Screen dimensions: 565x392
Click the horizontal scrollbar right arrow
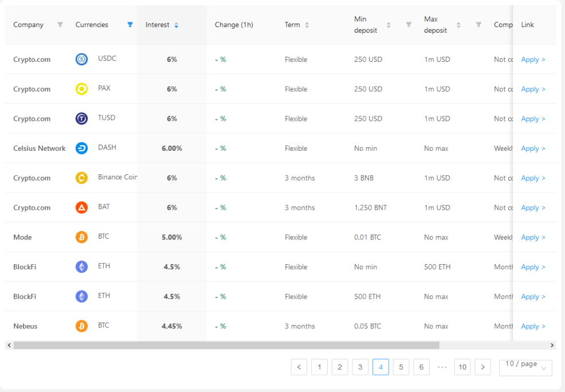(x=552, y=345)
